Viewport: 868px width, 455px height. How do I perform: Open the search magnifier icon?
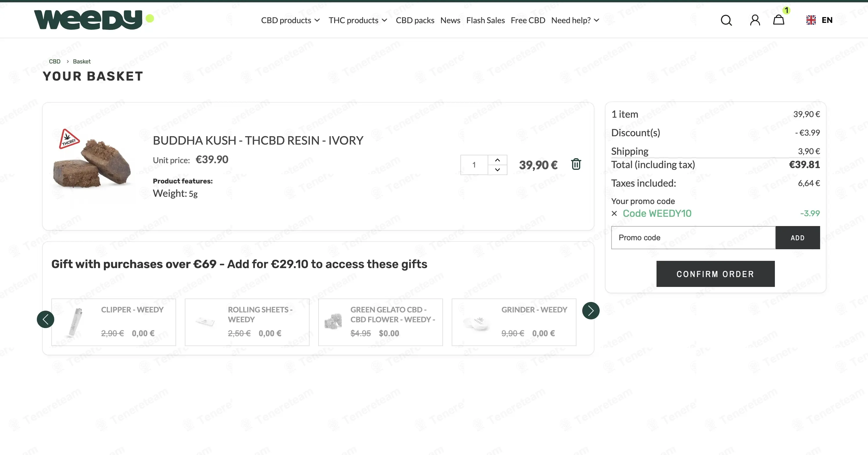726,20
